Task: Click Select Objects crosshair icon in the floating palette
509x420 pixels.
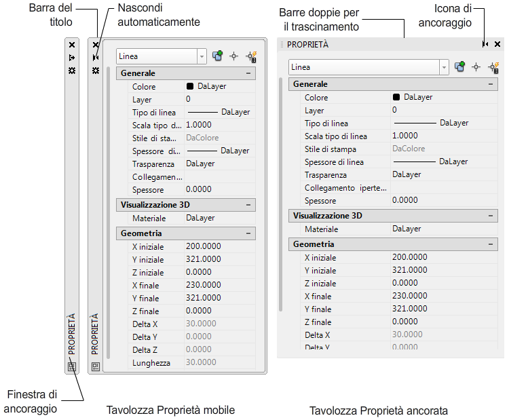Action: tap(233, 56)
